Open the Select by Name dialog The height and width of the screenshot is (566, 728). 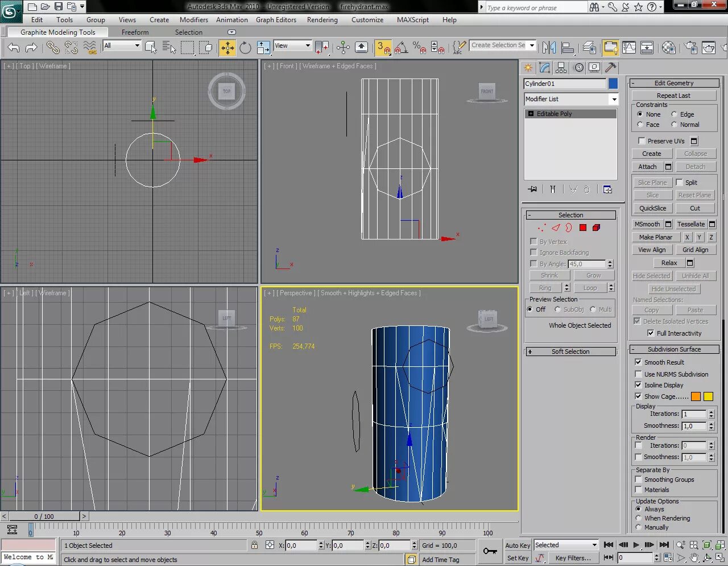169,48
